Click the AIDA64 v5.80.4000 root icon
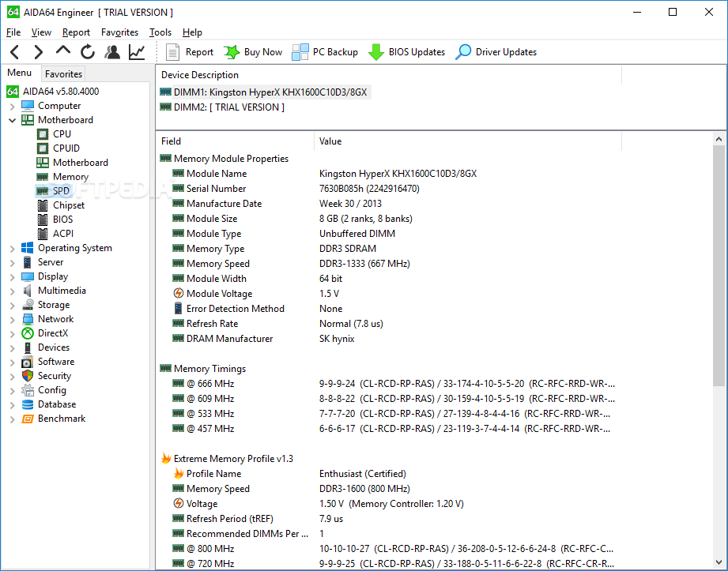 tap(13, 92)
